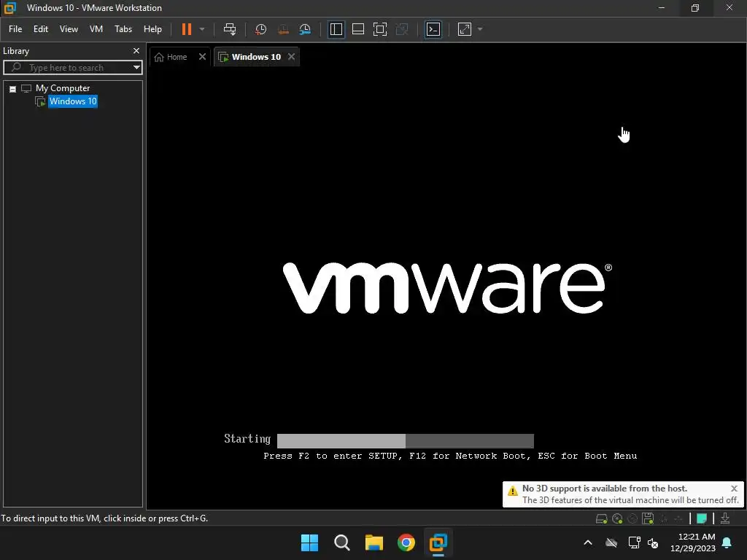Image resolution: width=747 pixels, height=560 pixels.
Task: Open the Tabs menu
Action: click(123, 29)
